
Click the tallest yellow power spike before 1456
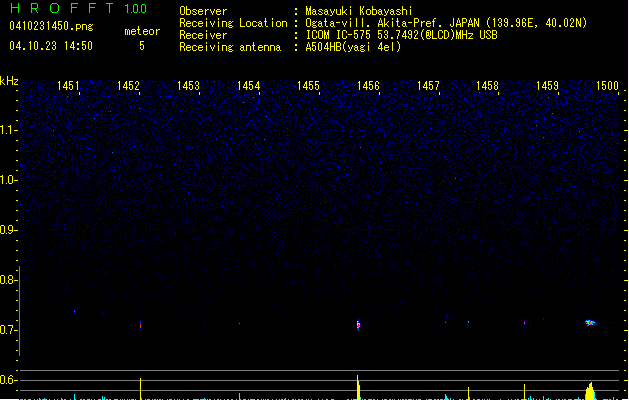tap(358, 387)
